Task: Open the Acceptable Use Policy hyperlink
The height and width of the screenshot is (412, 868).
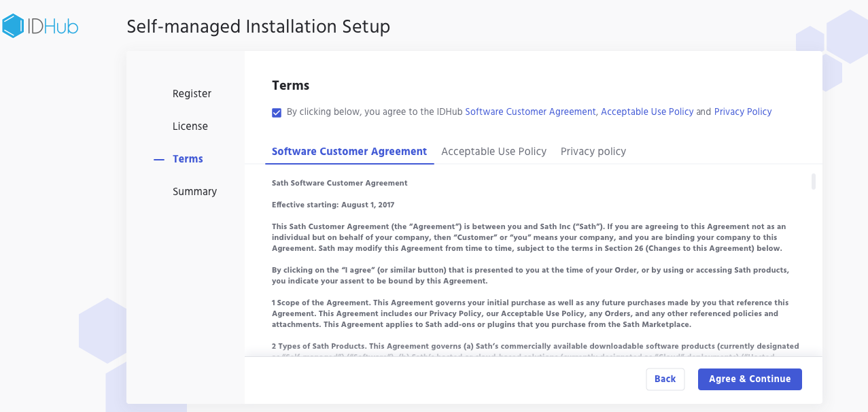Action: 647,112
